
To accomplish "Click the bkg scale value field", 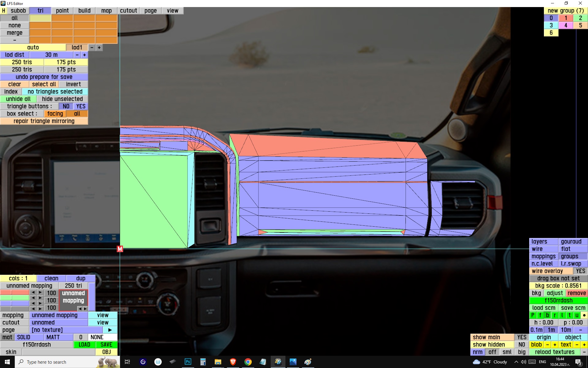I will coord(558,286).
